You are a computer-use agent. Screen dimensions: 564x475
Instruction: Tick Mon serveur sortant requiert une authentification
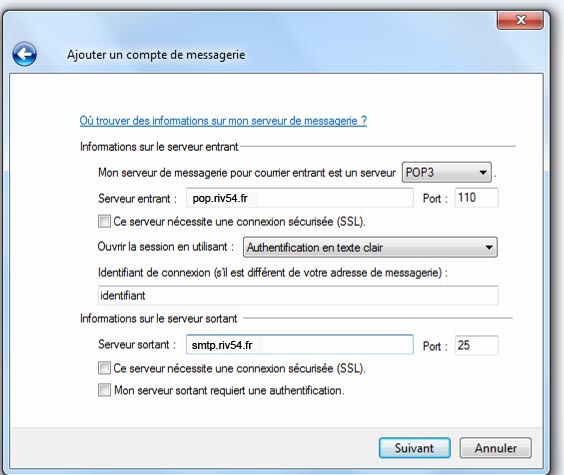pyautogui.click(x=104, y=390)
